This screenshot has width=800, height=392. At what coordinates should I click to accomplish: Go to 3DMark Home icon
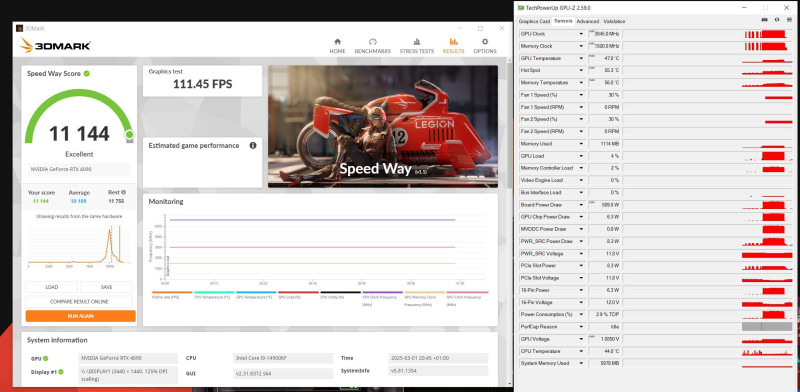(x=337, y=42)
